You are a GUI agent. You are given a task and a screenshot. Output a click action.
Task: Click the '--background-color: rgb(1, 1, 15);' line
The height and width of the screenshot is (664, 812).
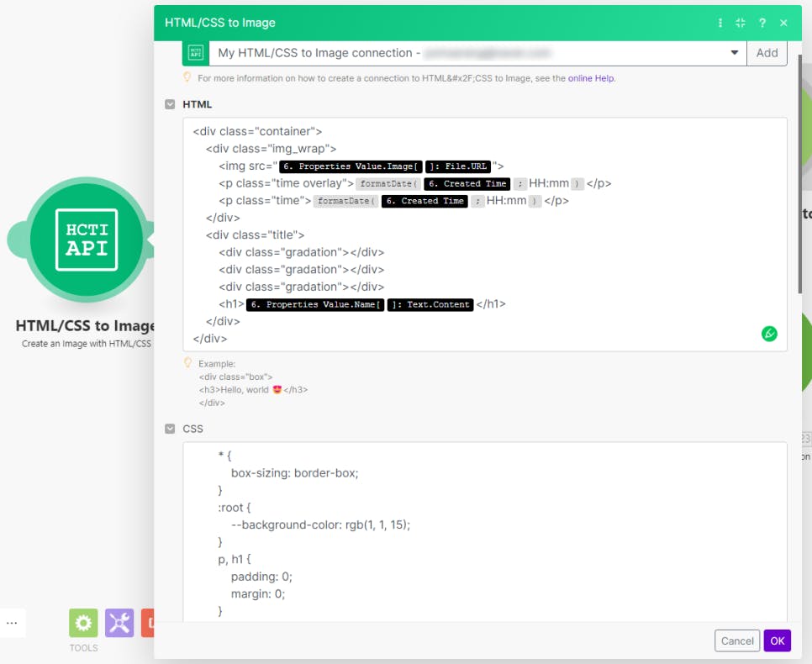(320, 524)
